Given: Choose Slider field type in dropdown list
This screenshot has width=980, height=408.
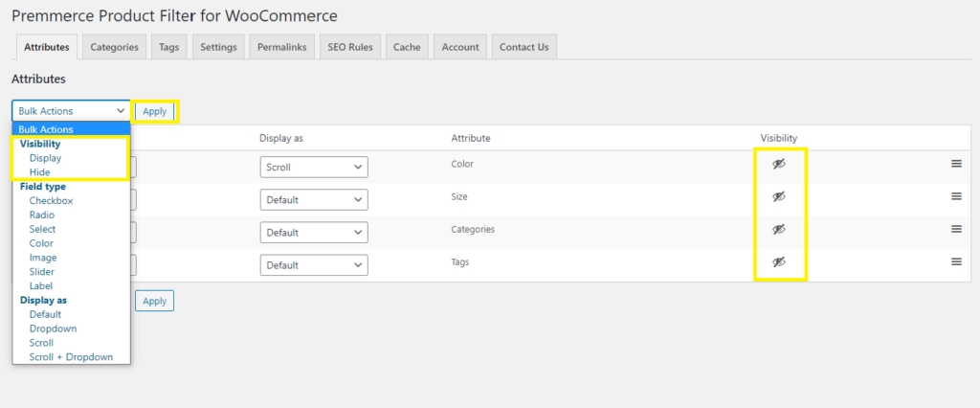Looking at the screenshot, I should tap(42, 272).
